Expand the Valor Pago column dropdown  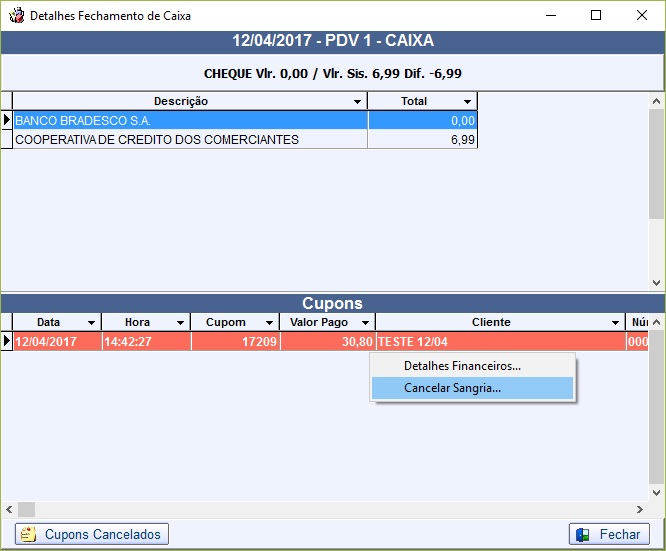(x=366, y=323)
